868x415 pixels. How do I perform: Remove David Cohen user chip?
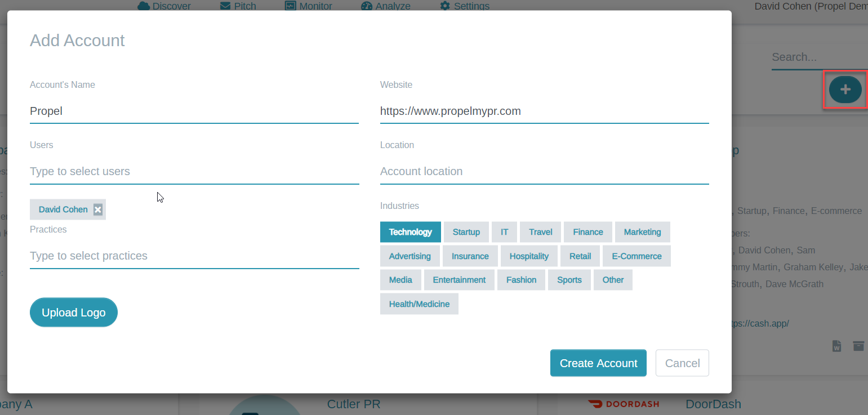coord(98,209)
